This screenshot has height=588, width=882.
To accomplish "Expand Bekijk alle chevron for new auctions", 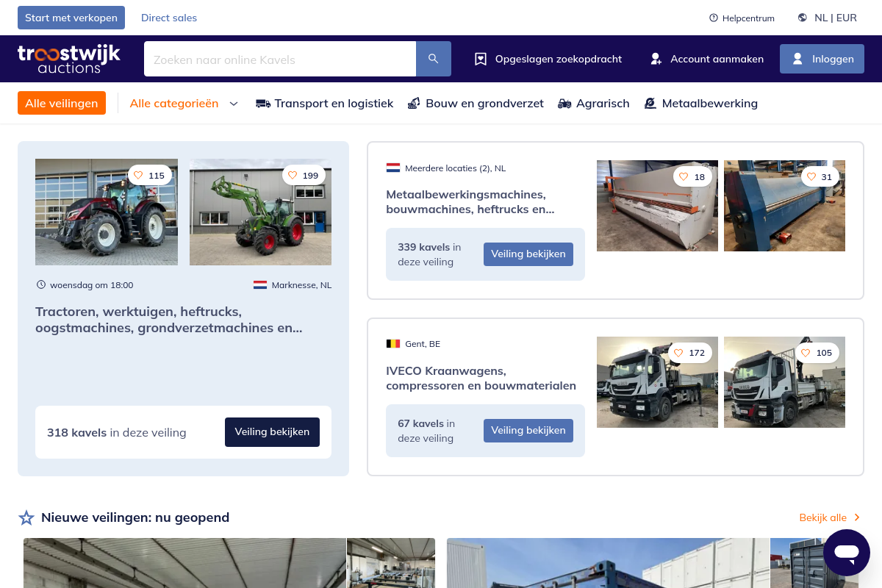I will [x=857, y=517].
